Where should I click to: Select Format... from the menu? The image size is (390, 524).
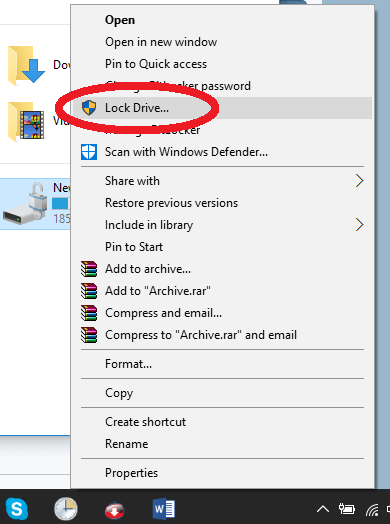[222, 364]
